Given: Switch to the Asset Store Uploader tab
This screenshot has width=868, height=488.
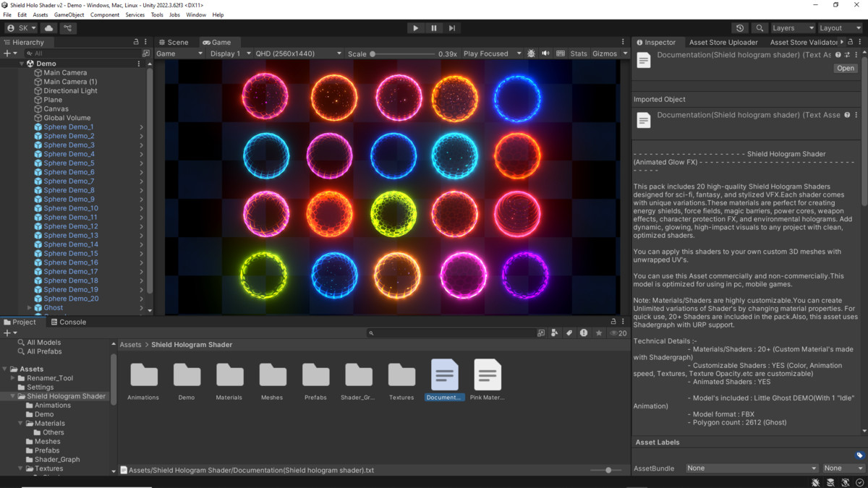Looking at the screenshot, I should coord(723,42).
